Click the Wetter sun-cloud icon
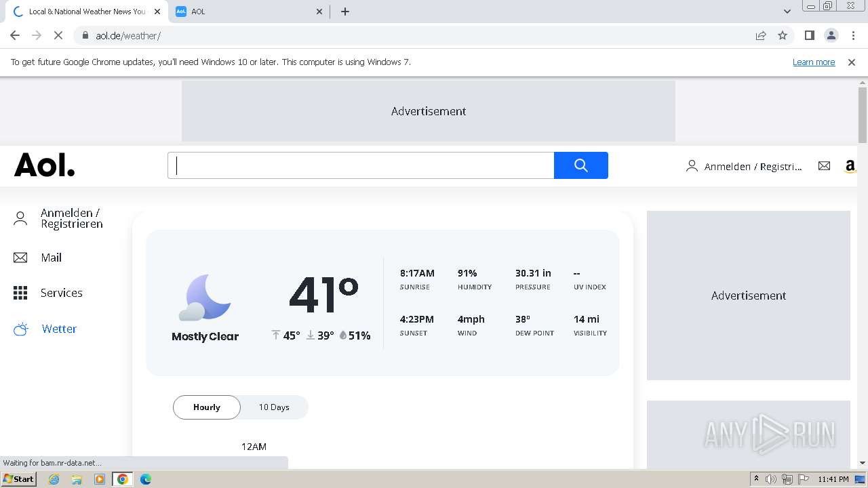The image size is (868, 488). (21, 329)
